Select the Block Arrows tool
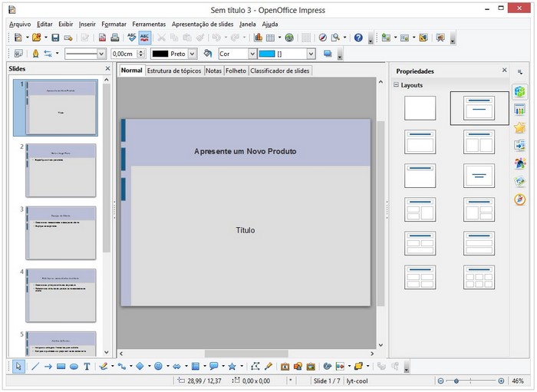Viewport: 537px width, 392px height. (x=176, y=367)
